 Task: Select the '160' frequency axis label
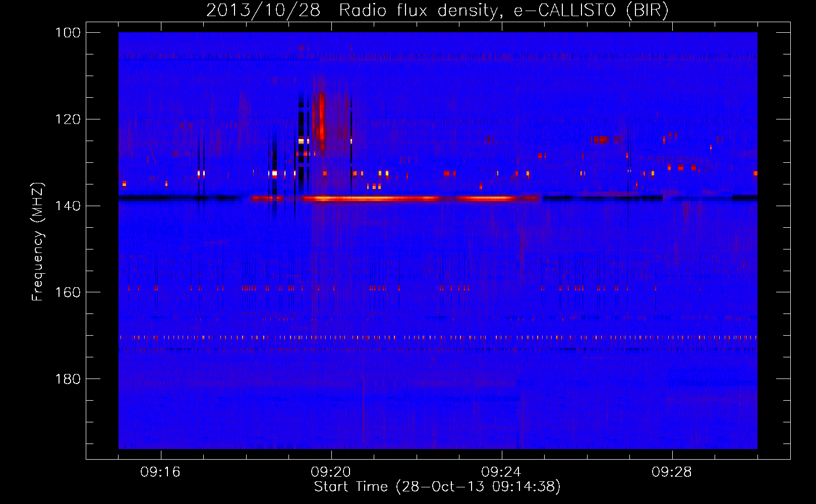(68, 292)
